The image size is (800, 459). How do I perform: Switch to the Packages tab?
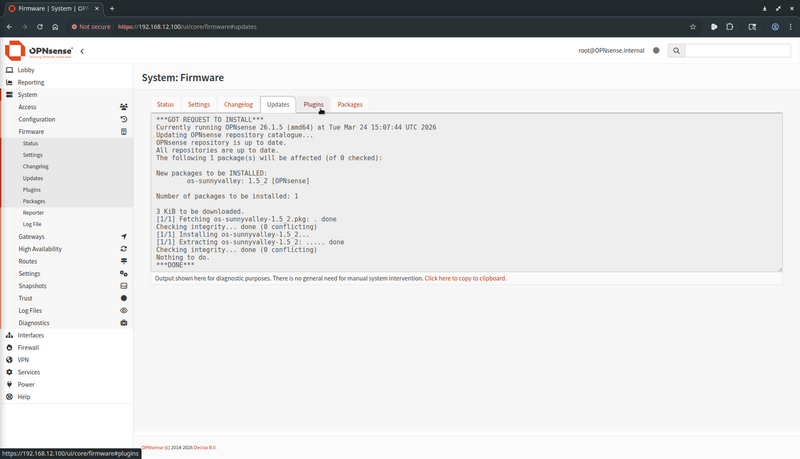pyautogui.click(x=350, y=105)
